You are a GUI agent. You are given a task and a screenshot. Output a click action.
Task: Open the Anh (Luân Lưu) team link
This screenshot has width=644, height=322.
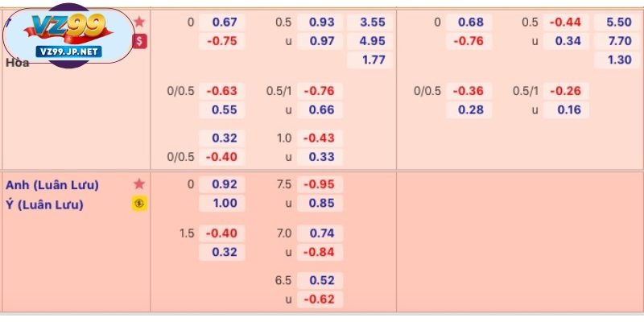[x=52, y=185]
